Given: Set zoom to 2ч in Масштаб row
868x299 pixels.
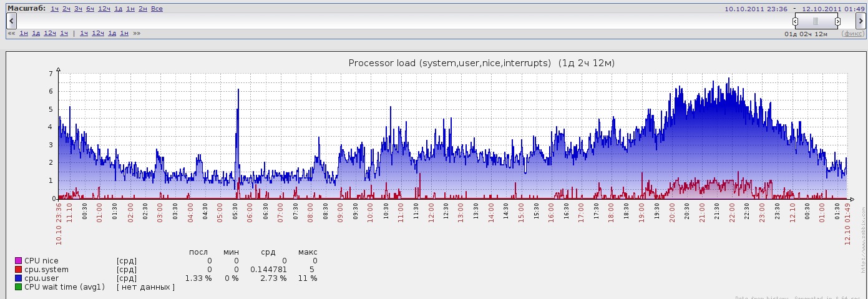Looking at the screenshot, I should pyautogui.click(x=67, y=9).
